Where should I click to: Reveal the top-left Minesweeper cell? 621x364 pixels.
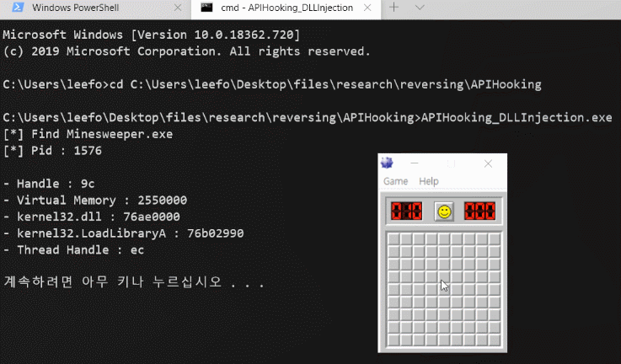pyautogui.click(x=393, y=238)
